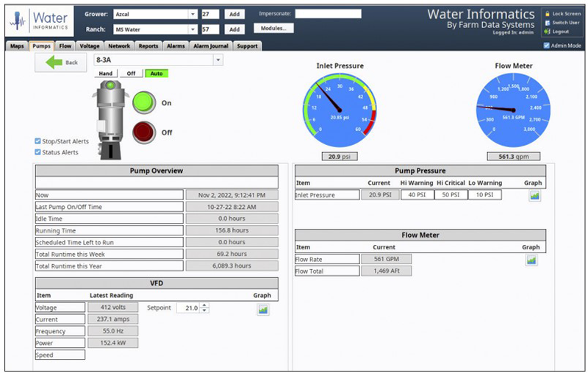
Task: Click the green On pump button
Action: point(145,104)
